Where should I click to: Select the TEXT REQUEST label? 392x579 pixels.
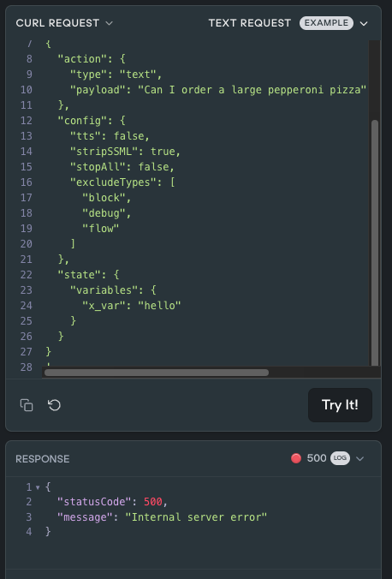click(250, 23)
